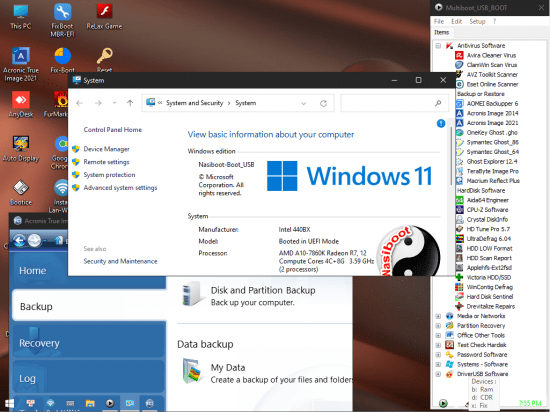Expand the Test Check Hardisk node

[438, 345]
